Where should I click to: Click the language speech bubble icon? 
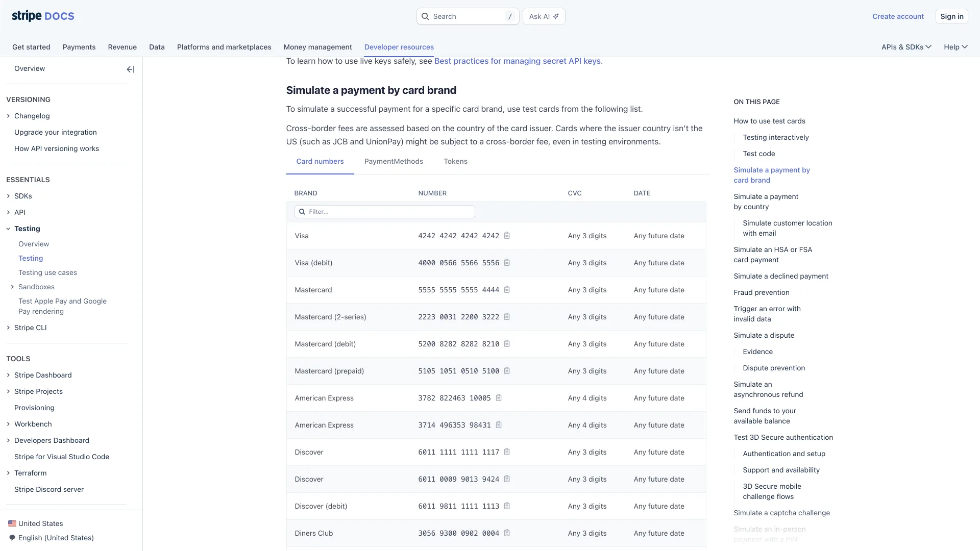point(12,538)
